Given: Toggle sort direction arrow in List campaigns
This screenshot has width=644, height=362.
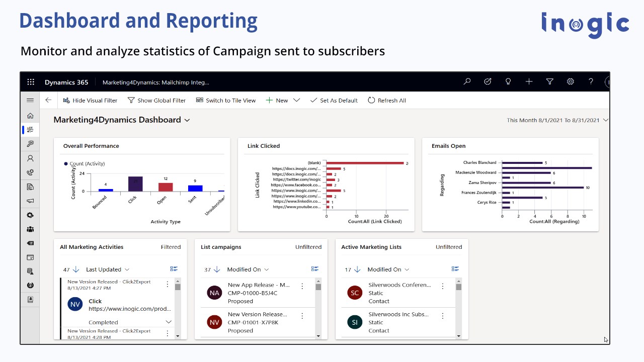Looking at the screenshot, I should point(217,269).
